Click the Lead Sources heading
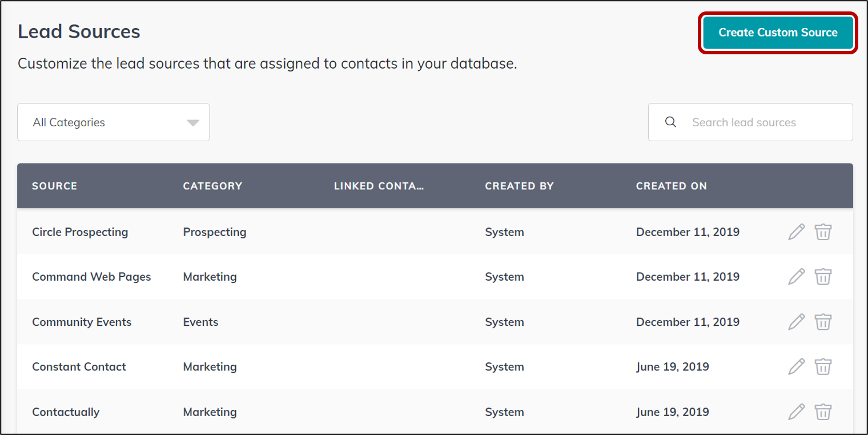Screen dimensions: 868x435 (x=79, y=31)
